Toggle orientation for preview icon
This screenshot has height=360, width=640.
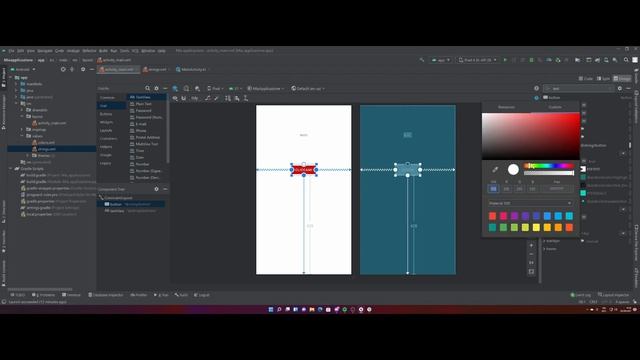(186, 88)
